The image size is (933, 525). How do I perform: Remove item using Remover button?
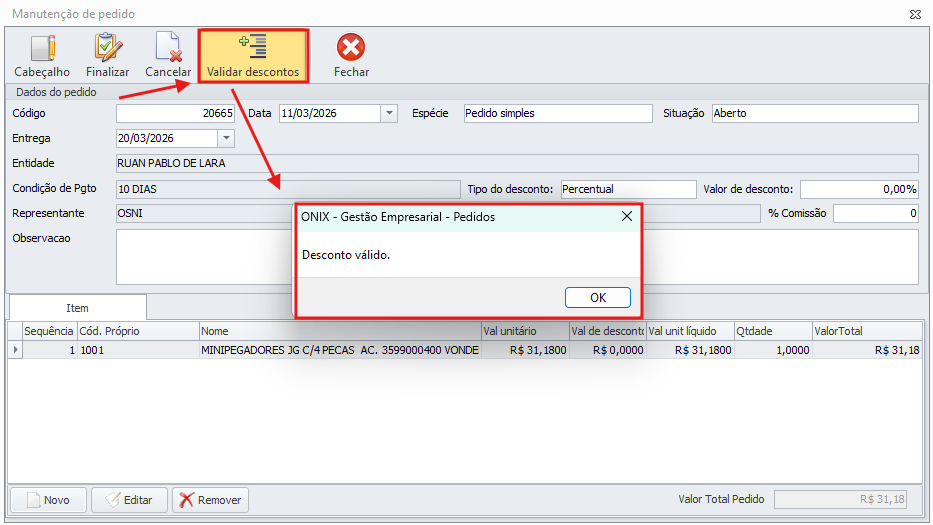tap(210, 500)
